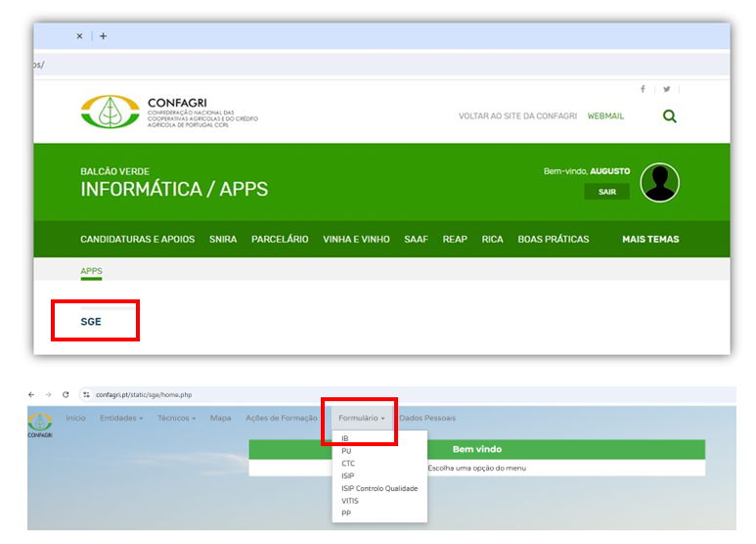Choose VITIS in the Formulário list
This screenshot has width=756, height=544.
[x=350, y=500]
